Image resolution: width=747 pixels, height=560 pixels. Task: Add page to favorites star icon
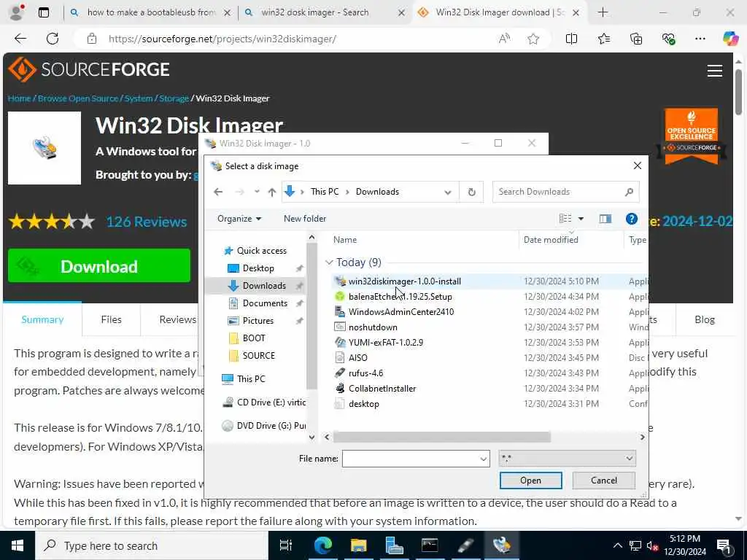(533, 39)
